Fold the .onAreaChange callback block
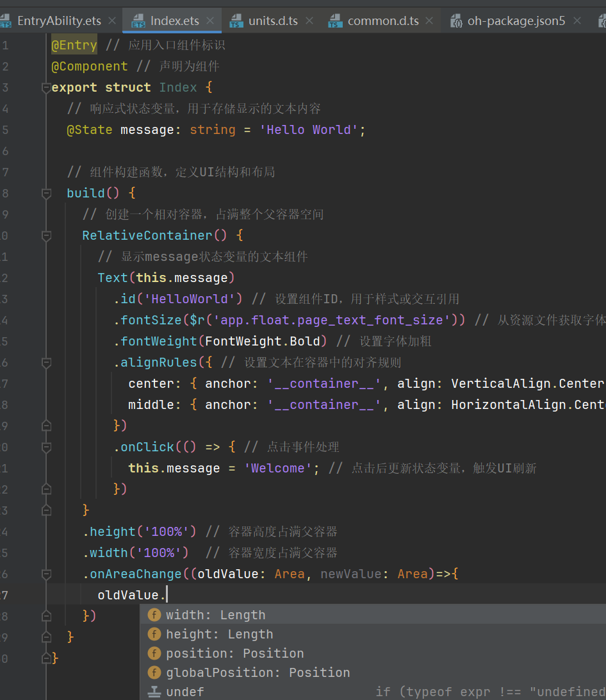The image size is (606, 700). [46, 574]
